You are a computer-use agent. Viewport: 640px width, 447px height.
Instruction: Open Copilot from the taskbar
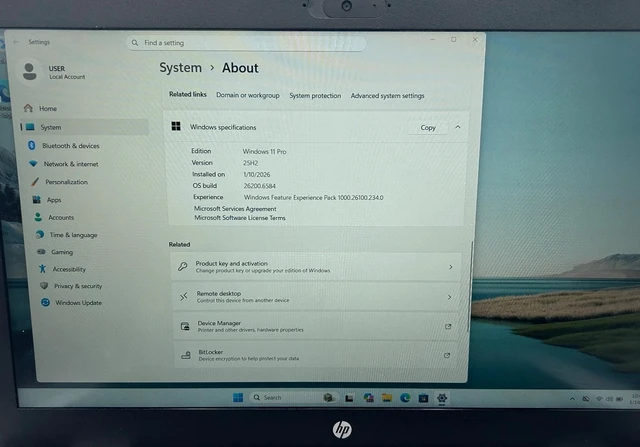coord(369,398)
